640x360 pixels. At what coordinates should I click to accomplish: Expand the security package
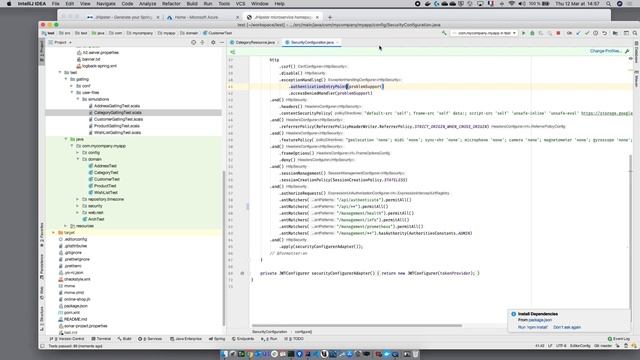(x=78, y=206)
